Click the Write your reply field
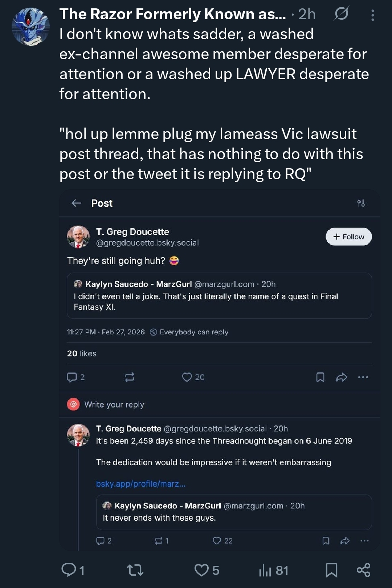This screenshot has height=588, width=392. tap(114, 404)
